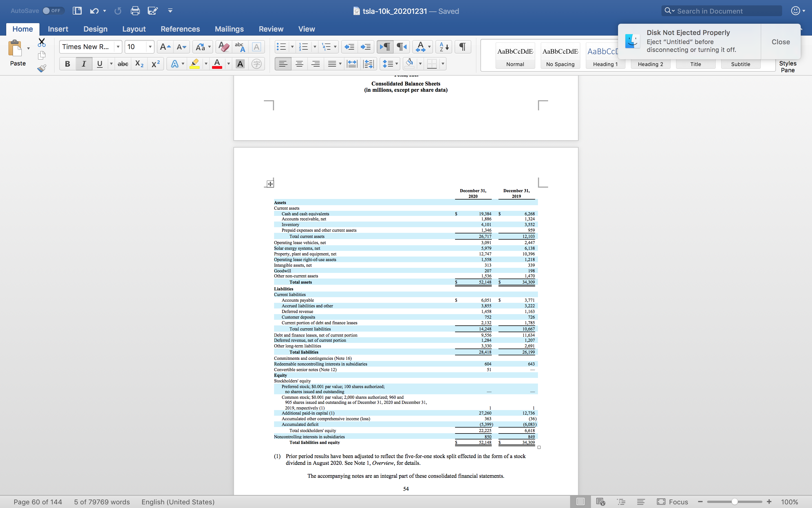Open the Design tab

[95, 29]
